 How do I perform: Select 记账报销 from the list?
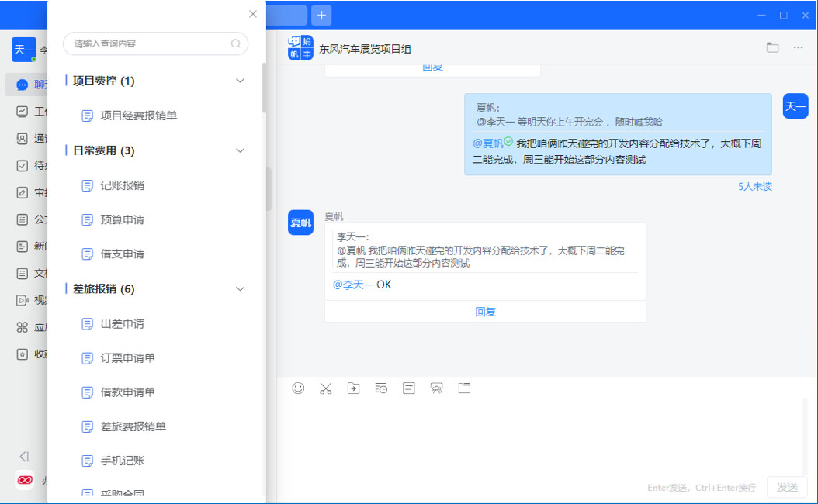[x=122, y=185]
